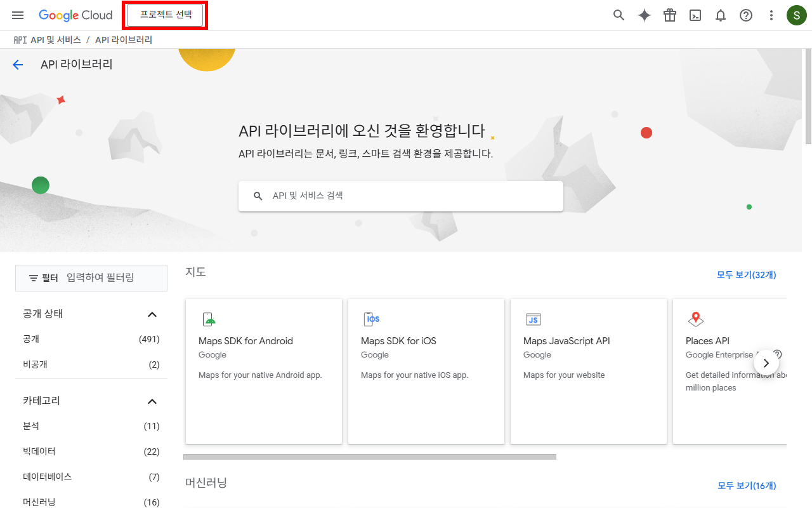Screen dimensions: 812x508
Task: Click the API 라이브러리 page title
Action: pos(77,65)
